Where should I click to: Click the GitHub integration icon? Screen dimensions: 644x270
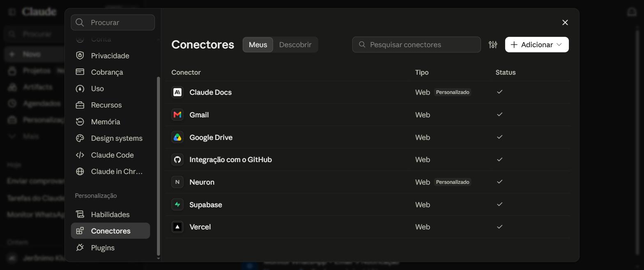point(177,160)
